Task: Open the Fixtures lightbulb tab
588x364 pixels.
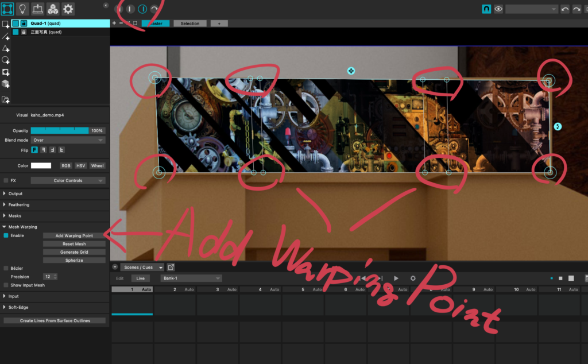Action: tap(24, 9)
